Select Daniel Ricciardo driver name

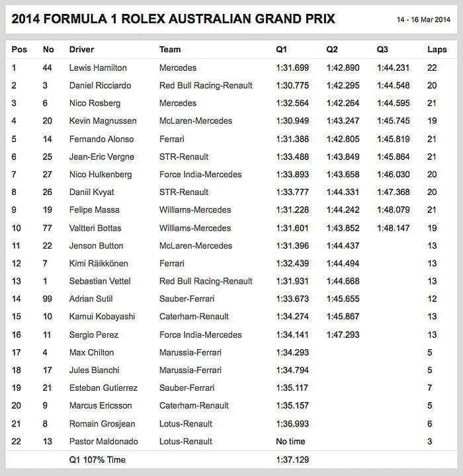100,85
